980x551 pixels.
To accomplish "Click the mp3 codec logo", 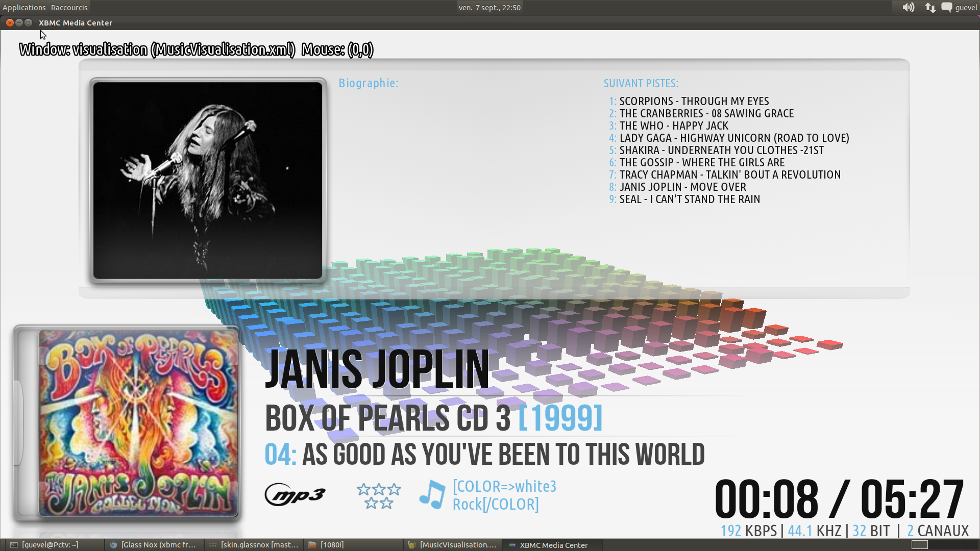I will pyautogui.click(x=295, y=495).
